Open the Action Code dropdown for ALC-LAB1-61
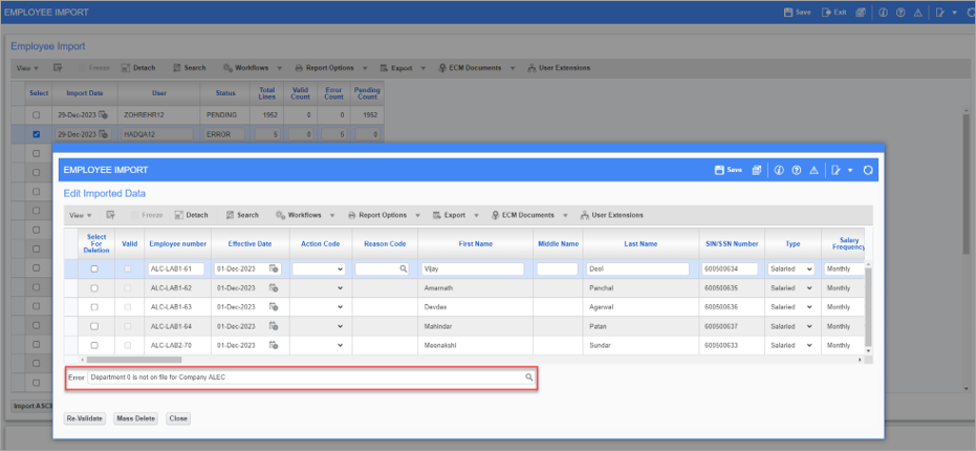976x451 pixels. click(319, 269)
